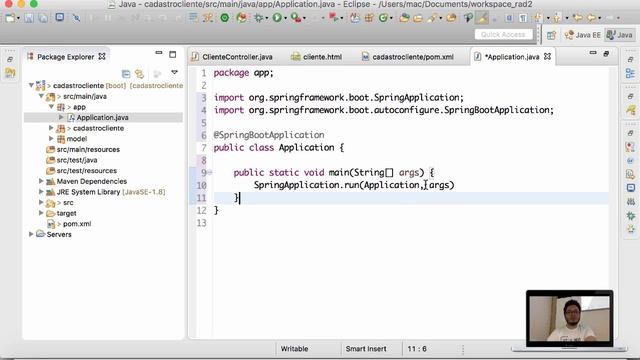Screen dimensions: 640x360
Task: Switch to the Java EE perspective
Action: coord(582,35)
